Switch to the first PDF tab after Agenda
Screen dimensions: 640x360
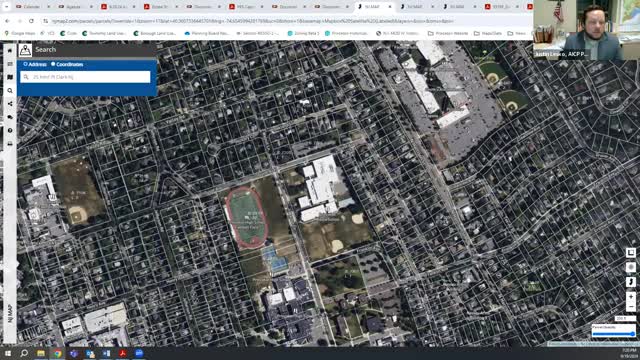[117, 7]
